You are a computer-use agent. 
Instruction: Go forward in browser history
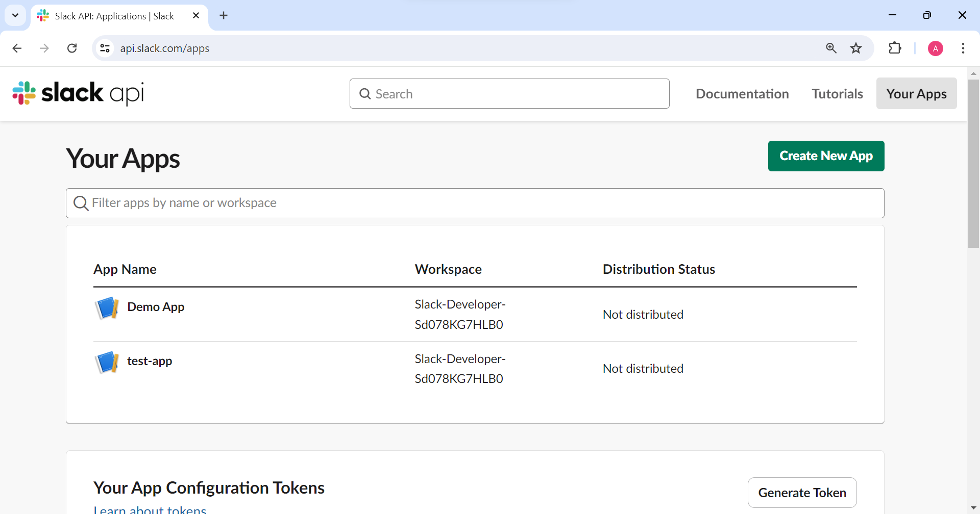44,48
